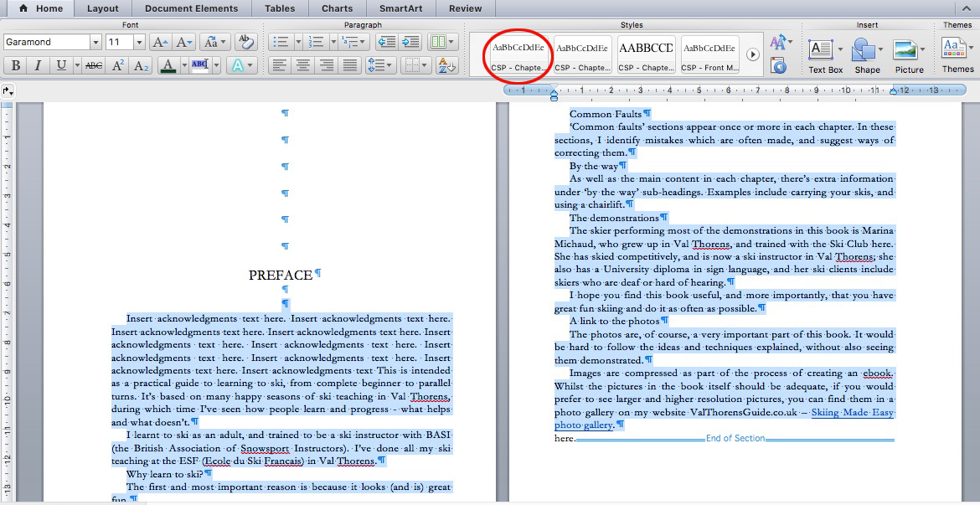Open the font size dropdown
The height and width of the screenshot is (505, 980).
click(139, 42)
